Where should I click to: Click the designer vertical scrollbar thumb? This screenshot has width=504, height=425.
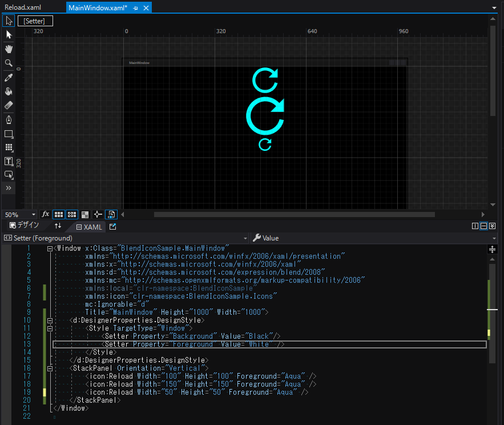(493, 71)
